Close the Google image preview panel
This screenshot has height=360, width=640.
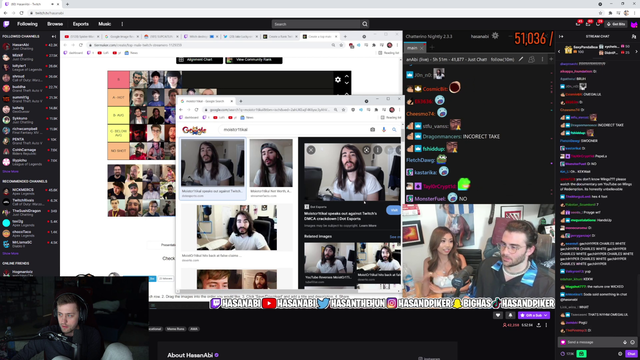tap(311, 150)
